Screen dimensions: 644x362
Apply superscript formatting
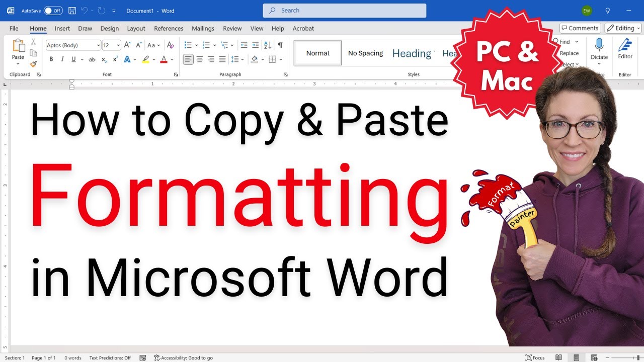[x=115, y=59]
